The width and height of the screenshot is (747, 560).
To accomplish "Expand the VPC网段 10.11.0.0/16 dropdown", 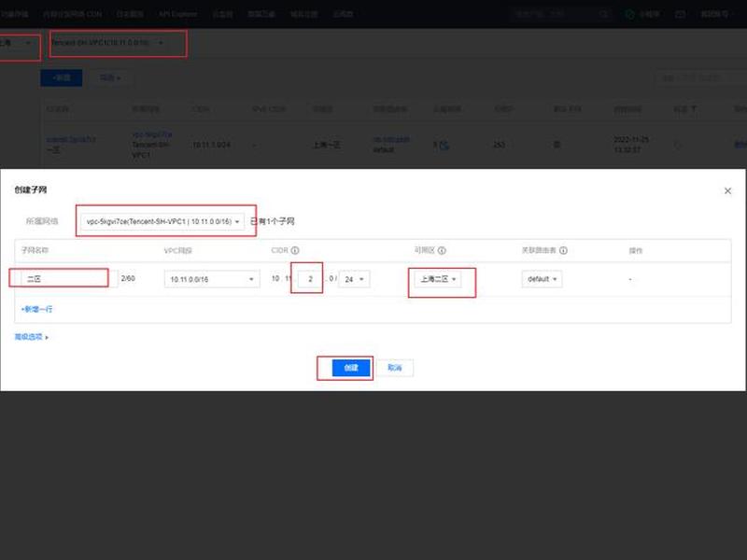I will point(212,279).
